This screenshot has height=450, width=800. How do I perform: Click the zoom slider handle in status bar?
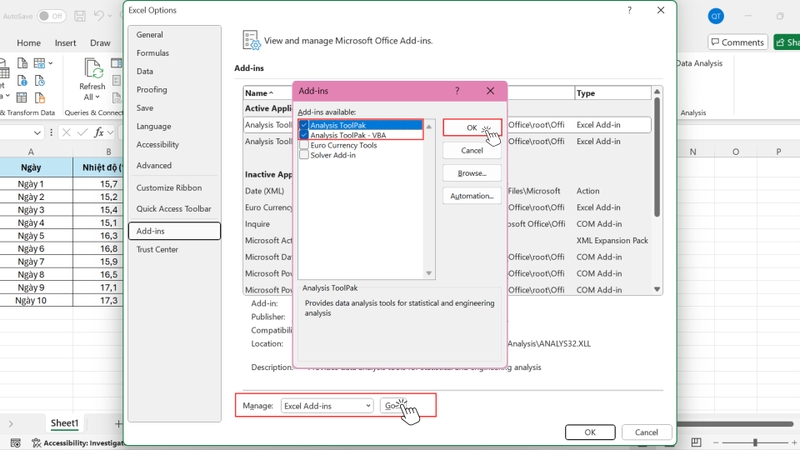pyautogui.click(x=755, y=443)
